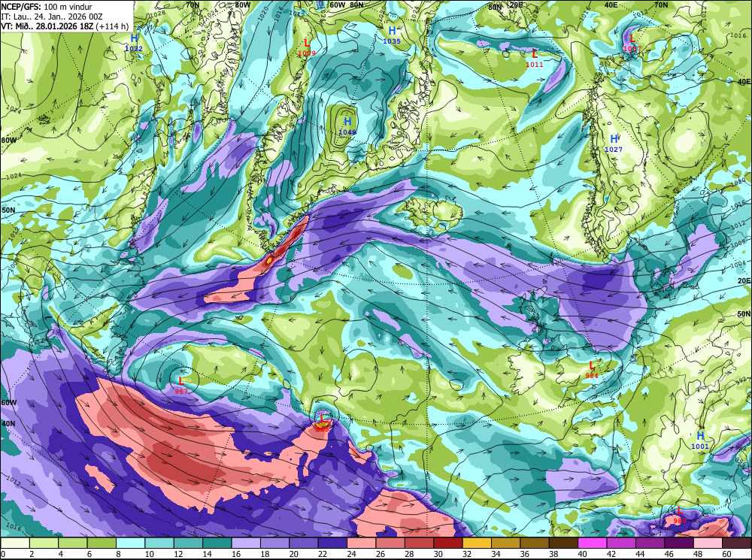This screenshot has height=560, width=752.
Task: Click the legend scale label '16'
Action: point(236,554)
